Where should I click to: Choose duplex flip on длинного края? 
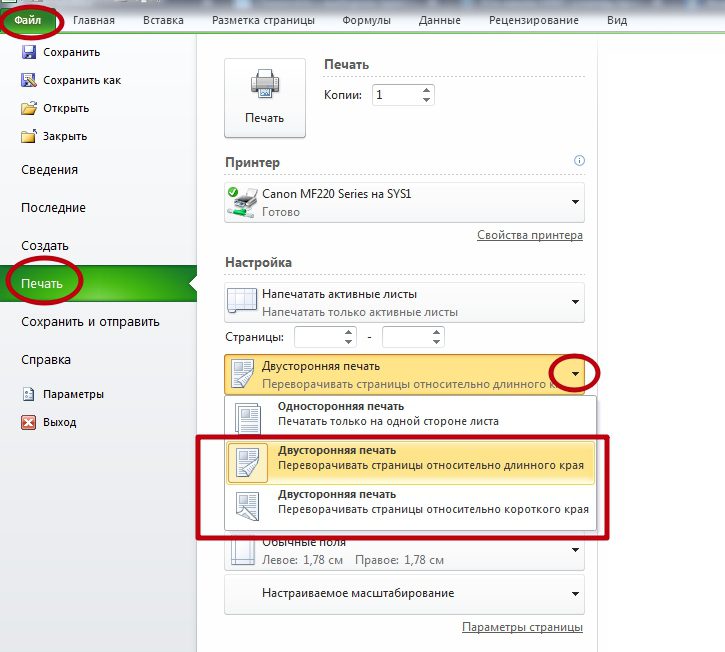[411, 461]
